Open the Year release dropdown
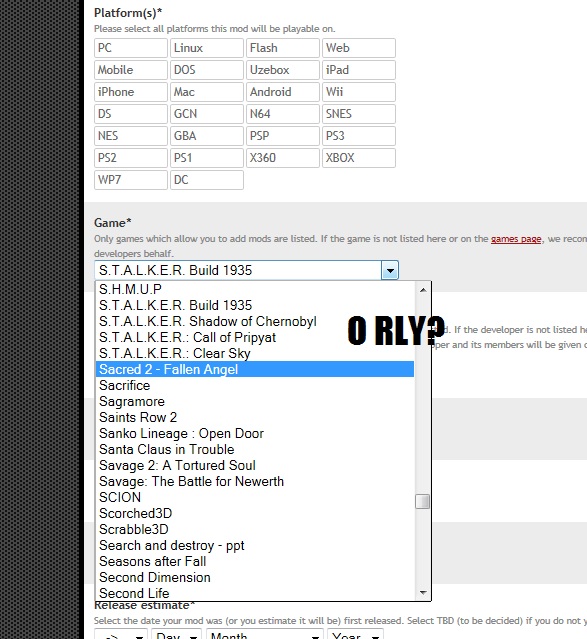Screen dimensions: 587x639 [x=355, y=635]
